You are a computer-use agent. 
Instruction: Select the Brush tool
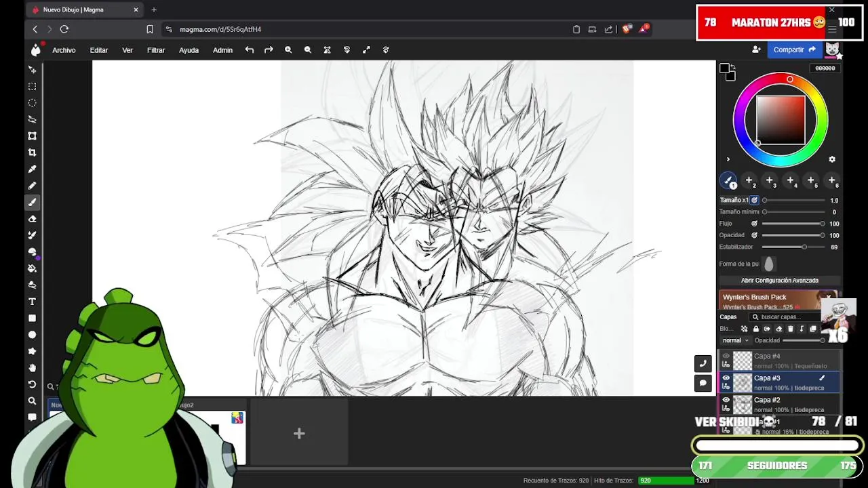(x=32, y=202)
